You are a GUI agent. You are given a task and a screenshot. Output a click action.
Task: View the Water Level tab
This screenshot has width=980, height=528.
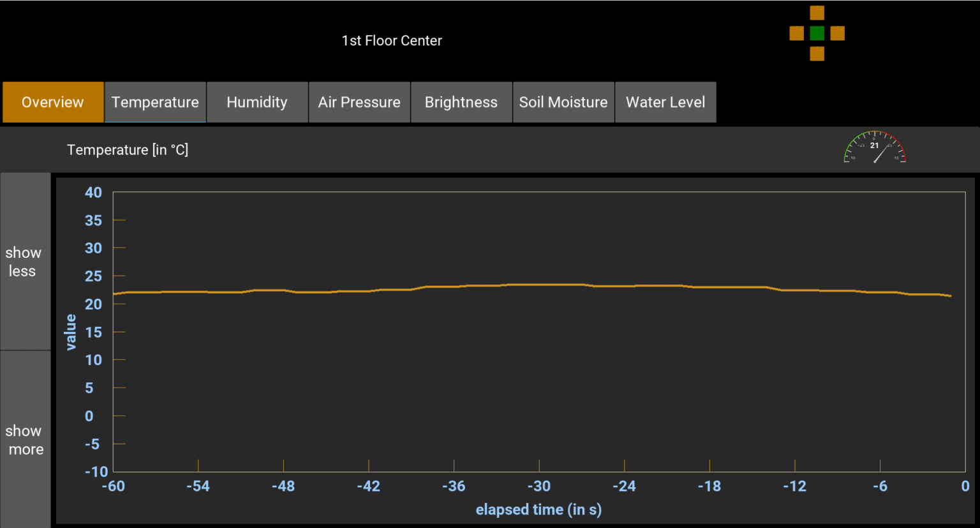[x=665, y=102]
